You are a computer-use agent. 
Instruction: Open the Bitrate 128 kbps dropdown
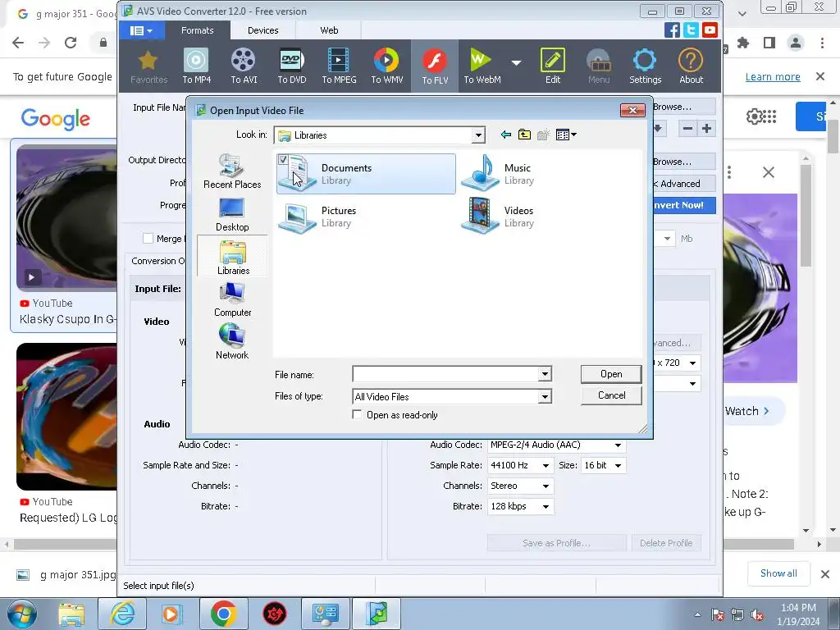click(546, 506)
